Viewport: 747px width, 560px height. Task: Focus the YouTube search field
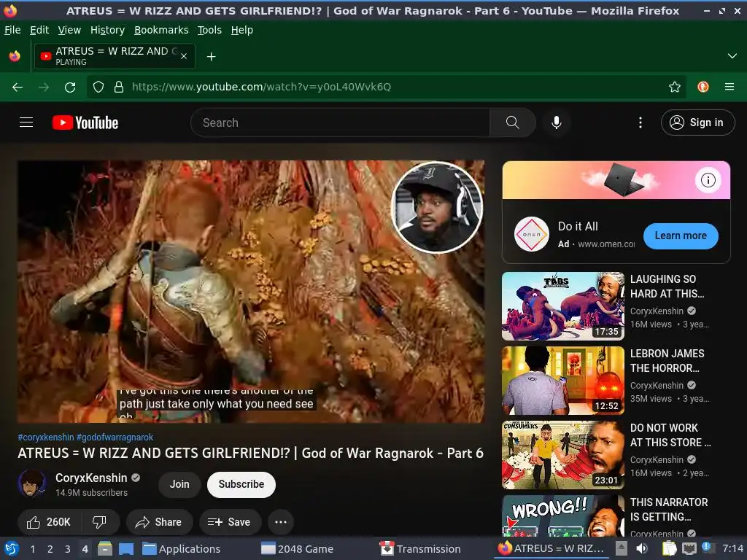coord(340,122)
